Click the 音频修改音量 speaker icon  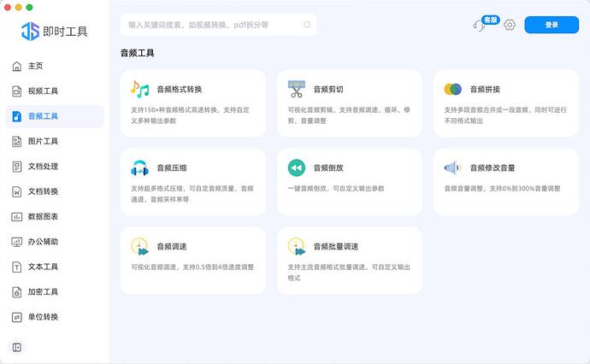(452, 167)
